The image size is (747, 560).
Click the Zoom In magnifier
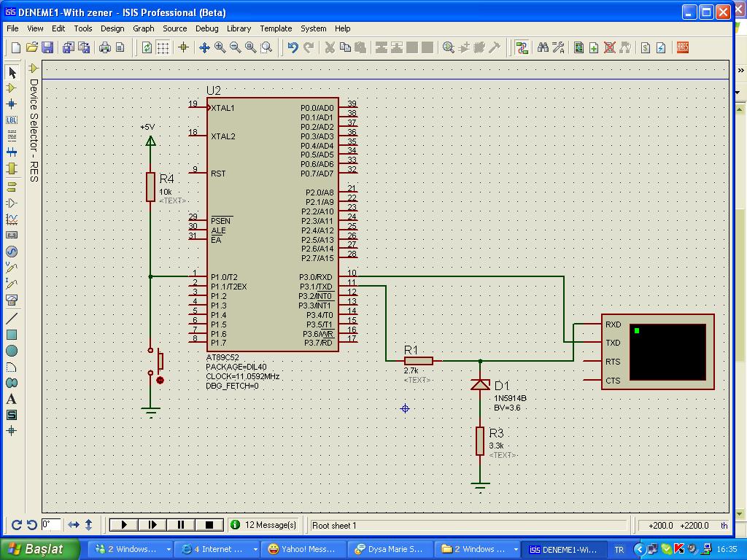tap(220, 47)
